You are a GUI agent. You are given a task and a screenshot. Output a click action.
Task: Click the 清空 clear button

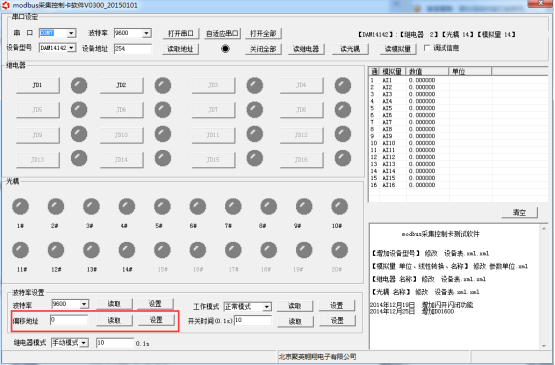click(x=520, y=212)
